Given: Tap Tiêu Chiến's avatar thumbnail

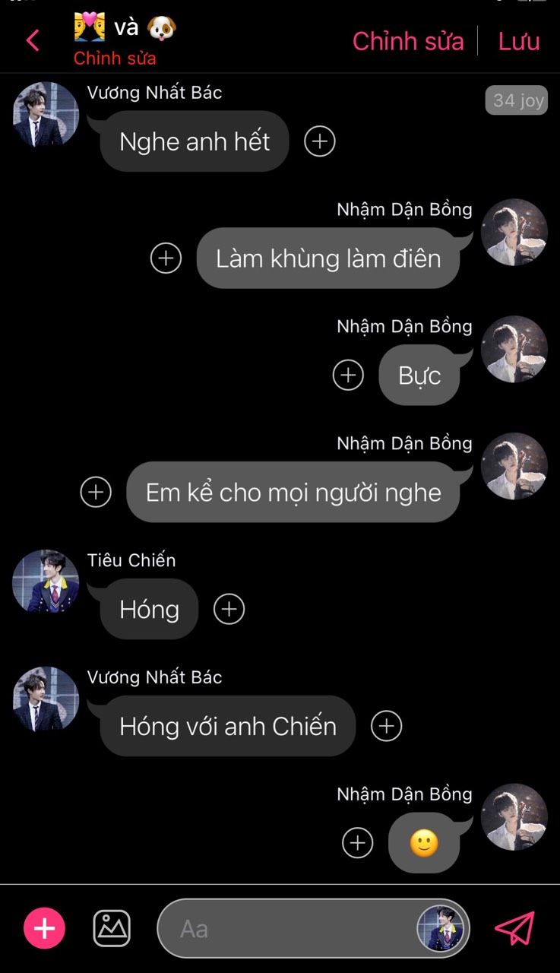Looking at the screenshot, I should click(46, 582).
